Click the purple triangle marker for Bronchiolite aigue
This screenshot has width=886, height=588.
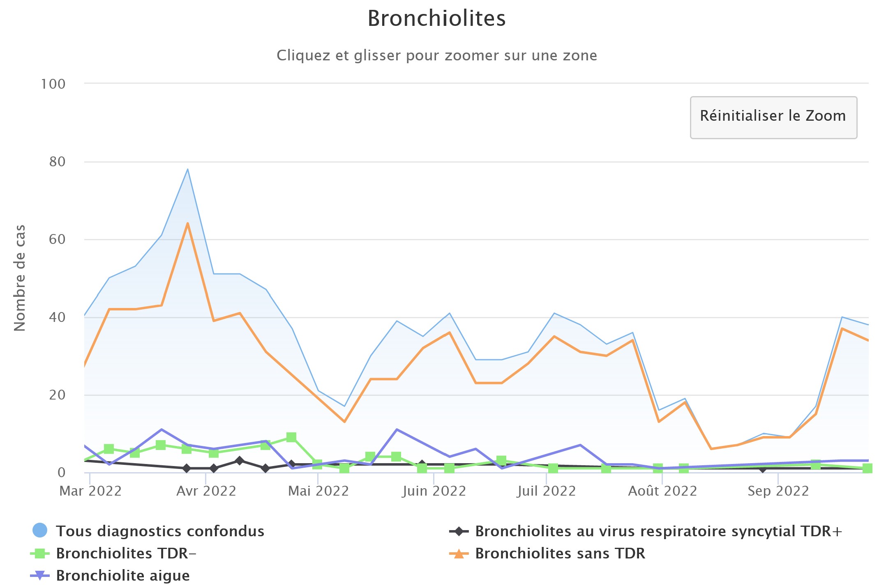[x=40, y=576]
